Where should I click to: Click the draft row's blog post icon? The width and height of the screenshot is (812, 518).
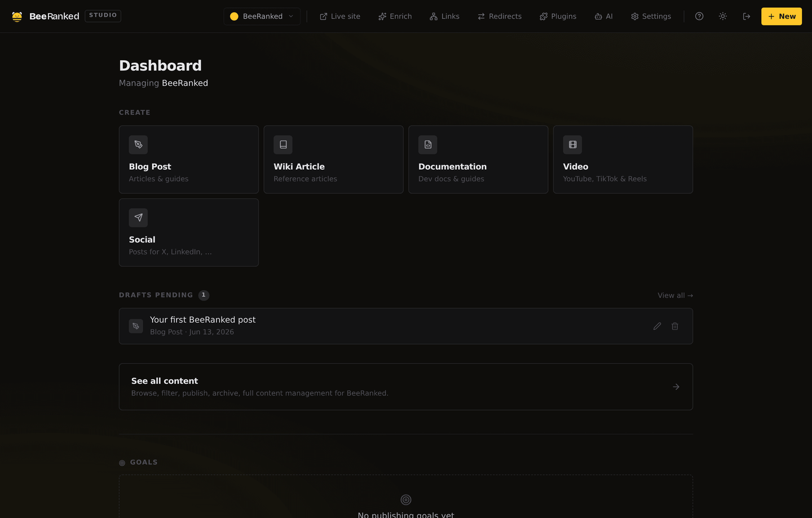tap(136, 326)
